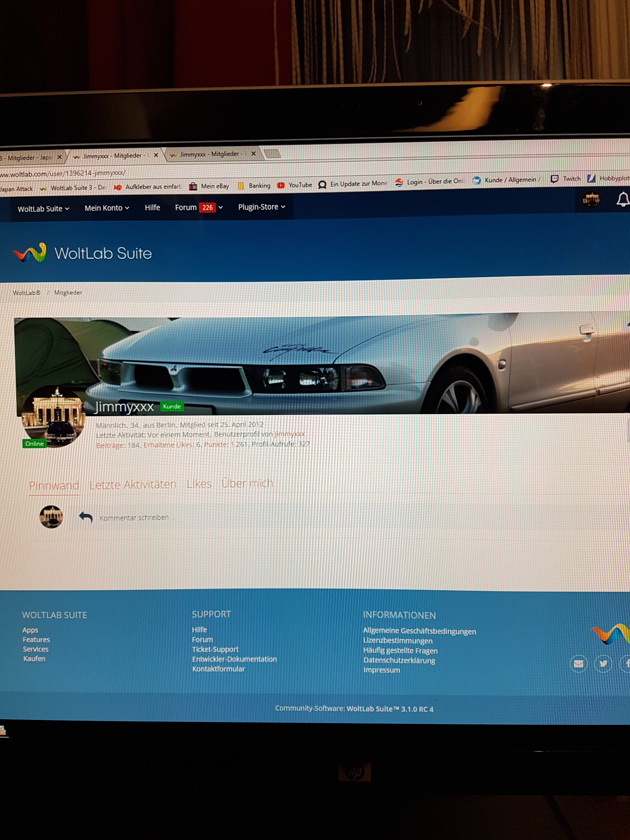Open the Banking bookmark folder

click(x=254, y=186)
